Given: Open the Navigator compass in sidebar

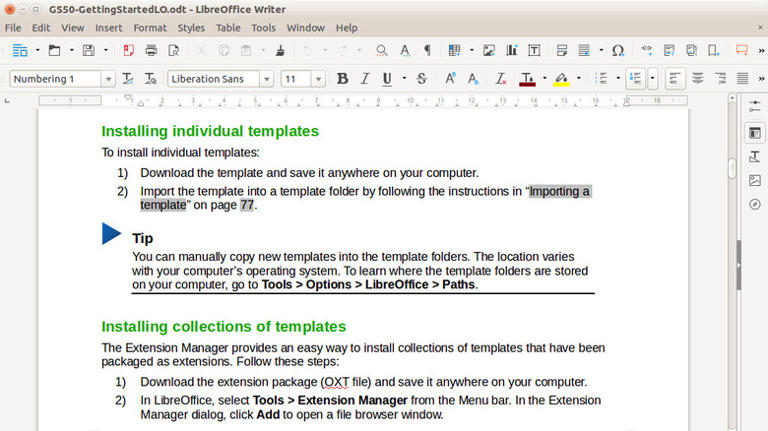Looking at the screenshot, I should point(754,204).
